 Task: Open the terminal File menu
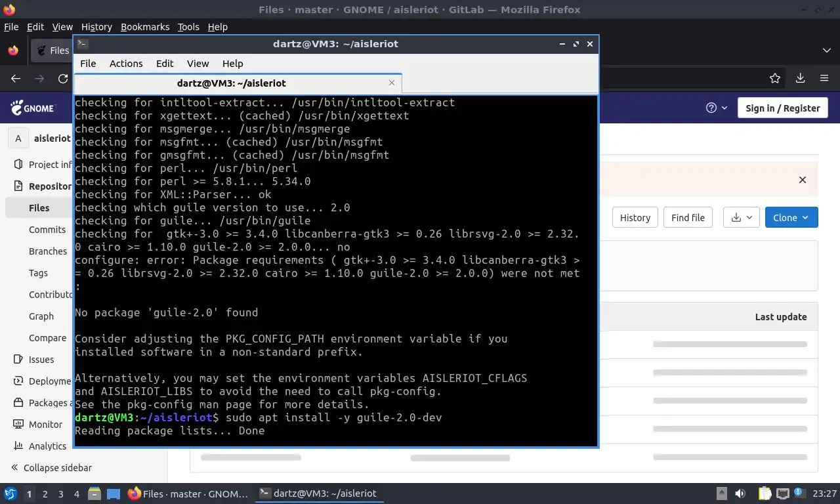[x=88, y=64]
